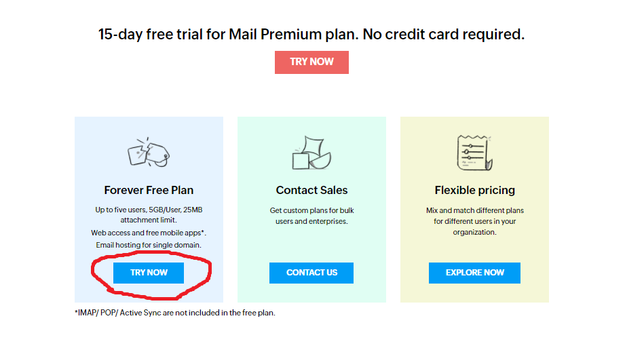The height and width of the screenshot is (348, 644).
Task: Click the 15-day free trial headline
Action: coord(311,34)
